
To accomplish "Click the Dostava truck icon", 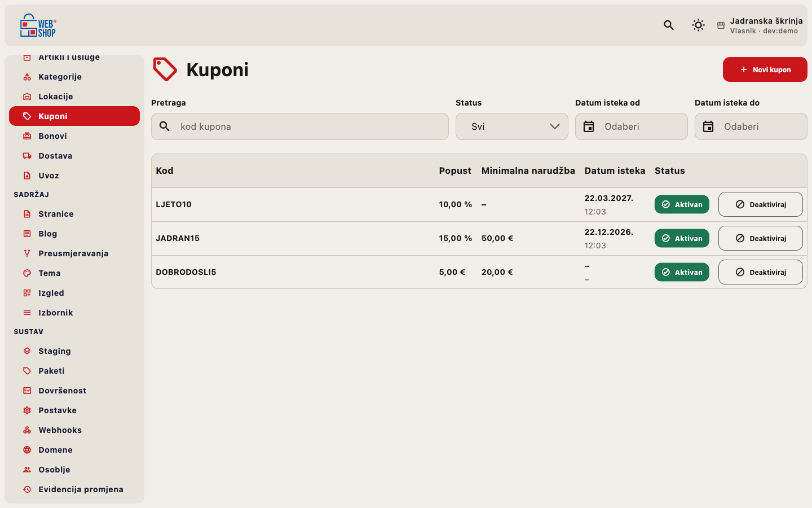I will coord(27,156).
